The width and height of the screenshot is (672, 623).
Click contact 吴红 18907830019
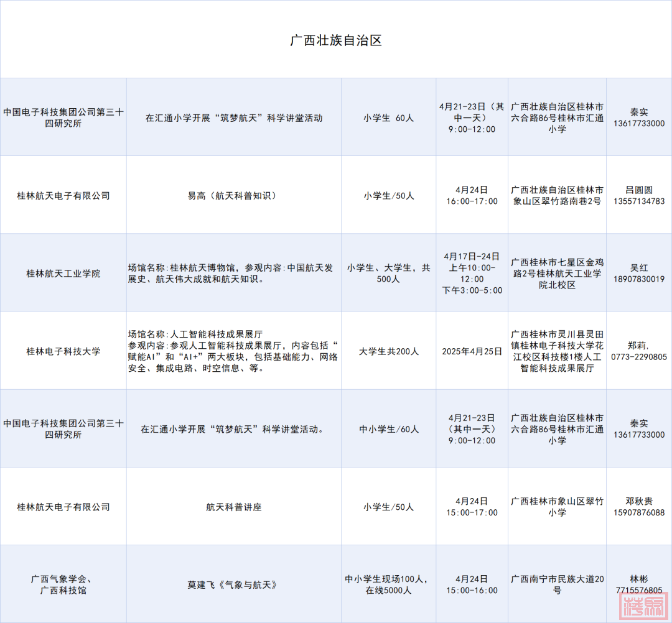(639, 273)
